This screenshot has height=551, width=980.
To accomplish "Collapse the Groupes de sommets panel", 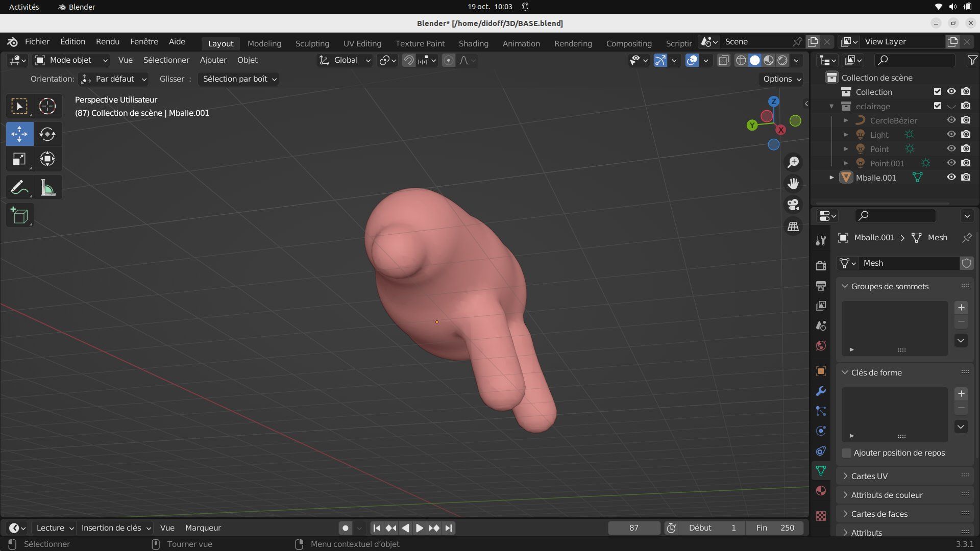I will coord(845,286).
